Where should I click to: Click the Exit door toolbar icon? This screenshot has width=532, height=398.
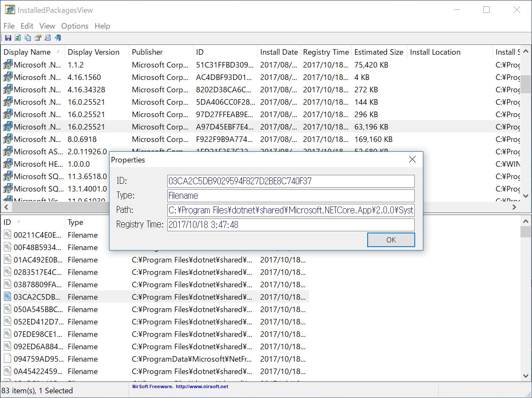tap(58, 38)
